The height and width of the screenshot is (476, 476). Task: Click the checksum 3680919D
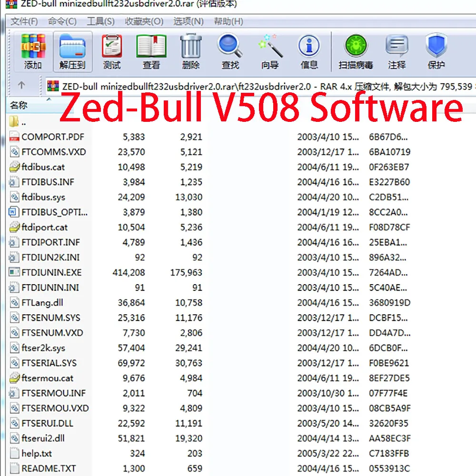pyautogui.click(x=389, y=302)
